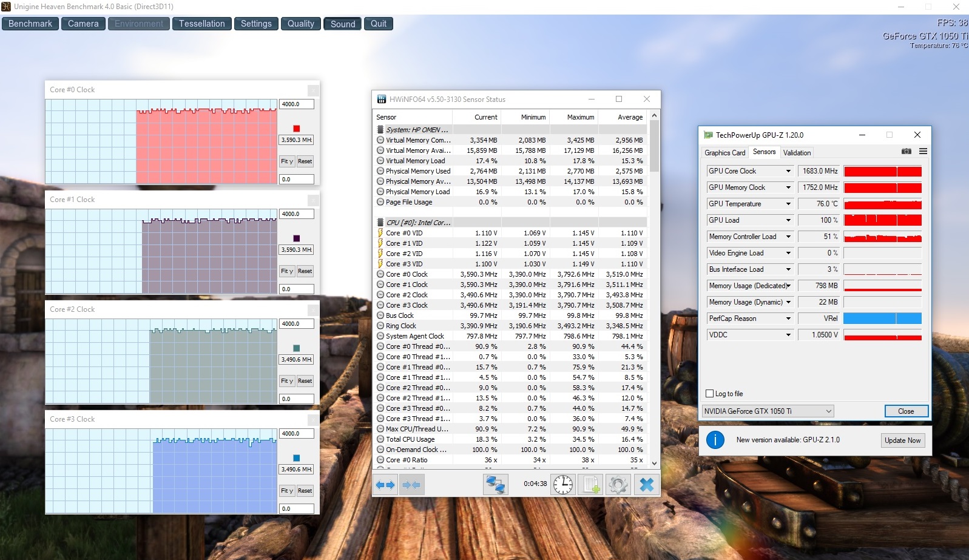Click Fit y on Core #2 Clock graph
The image size is (969, 560).
(x=287, y=381)
